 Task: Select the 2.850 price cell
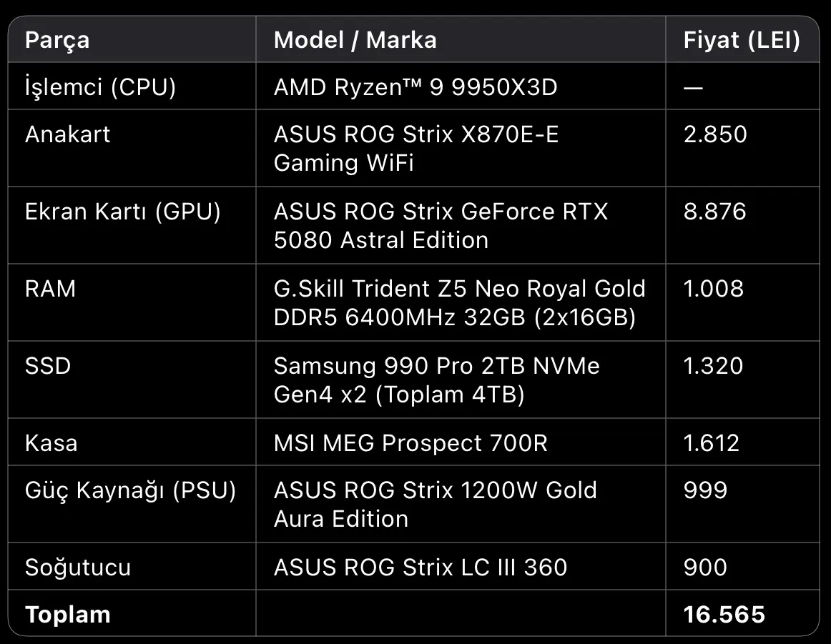pyautogui.click(x=715, y=134)
